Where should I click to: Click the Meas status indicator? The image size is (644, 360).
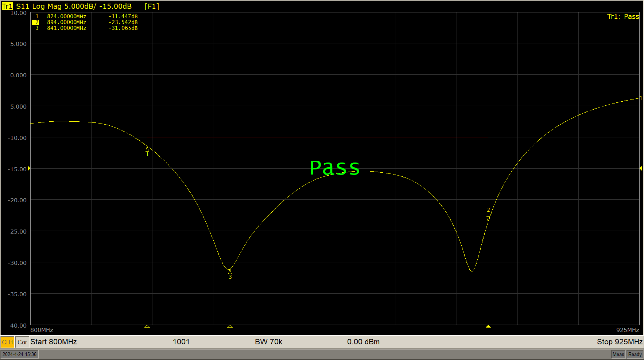tap(618, 354)
